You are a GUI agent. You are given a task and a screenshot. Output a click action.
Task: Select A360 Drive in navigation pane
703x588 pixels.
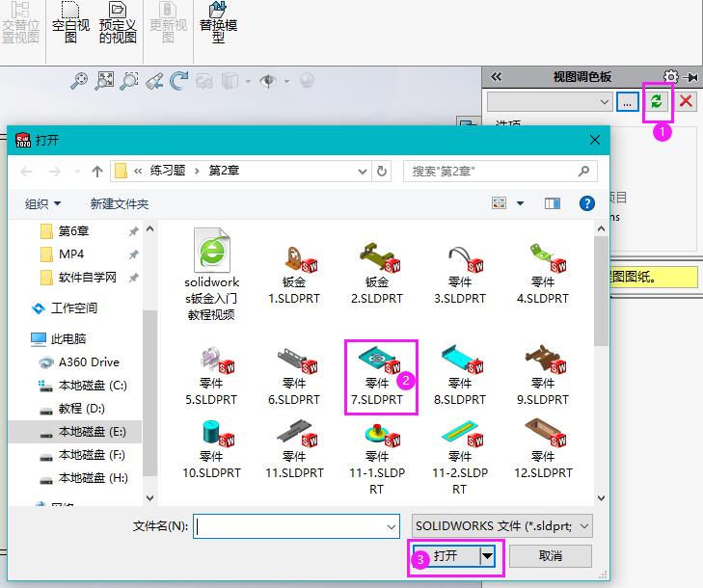point(89,362)
